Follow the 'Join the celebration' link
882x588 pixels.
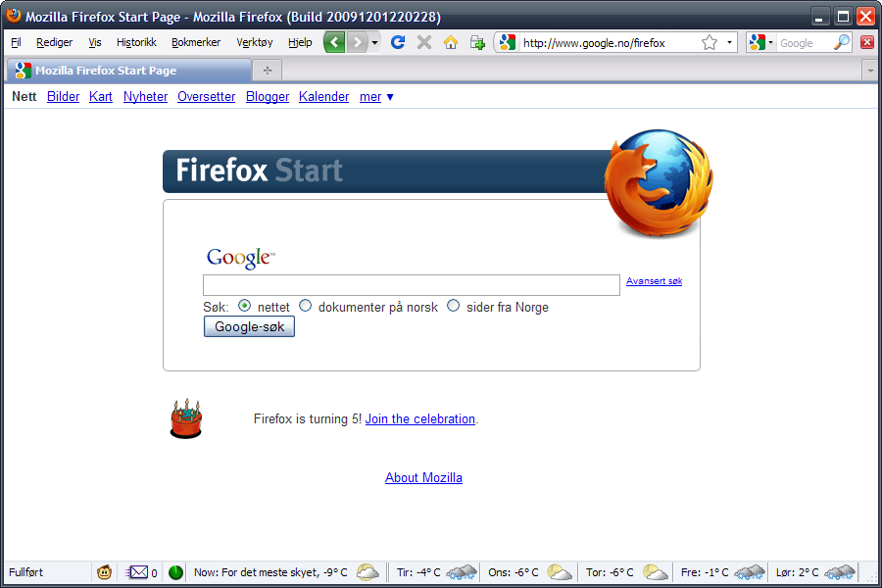[420, 419]
